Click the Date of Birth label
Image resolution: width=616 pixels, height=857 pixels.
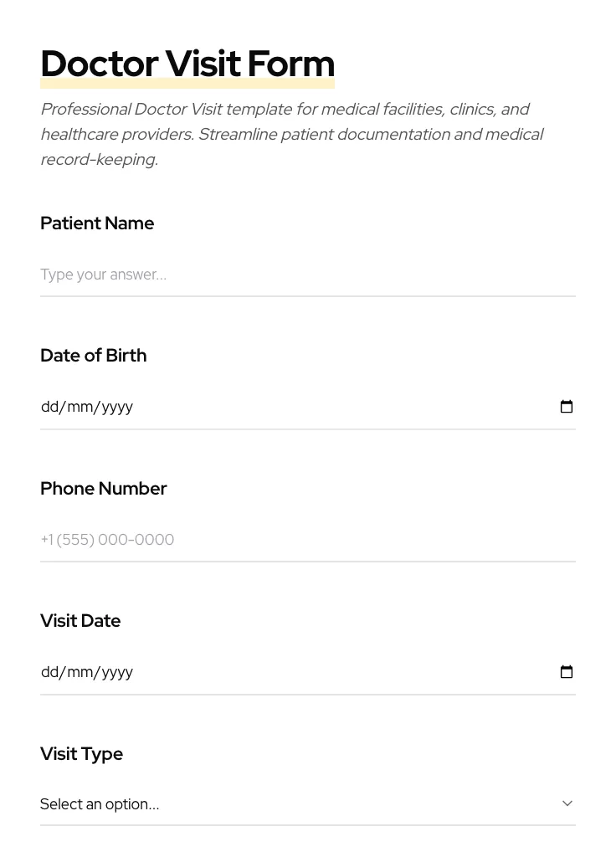pyautogui.click(x=94, y=356)
